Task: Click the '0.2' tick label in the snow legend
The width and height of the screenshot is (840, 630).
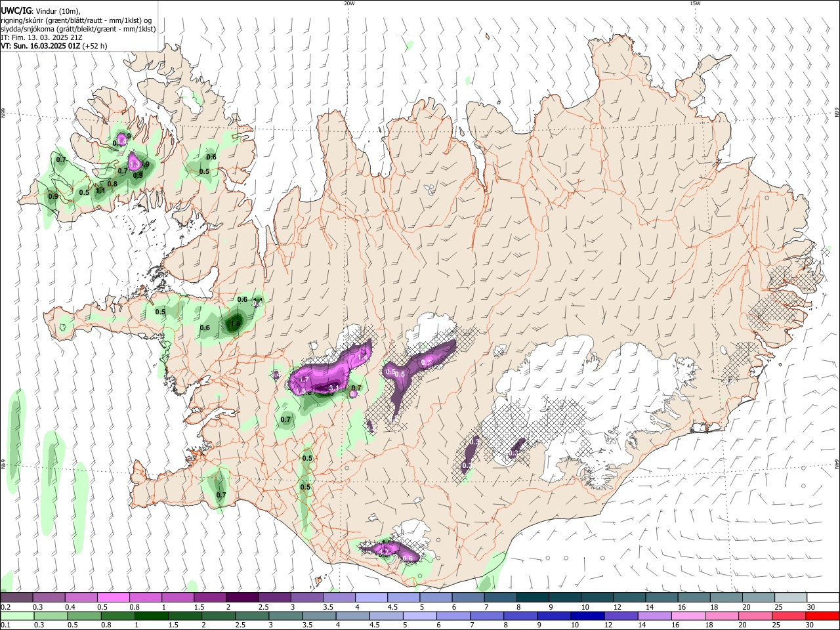Action: click(5, 607)
